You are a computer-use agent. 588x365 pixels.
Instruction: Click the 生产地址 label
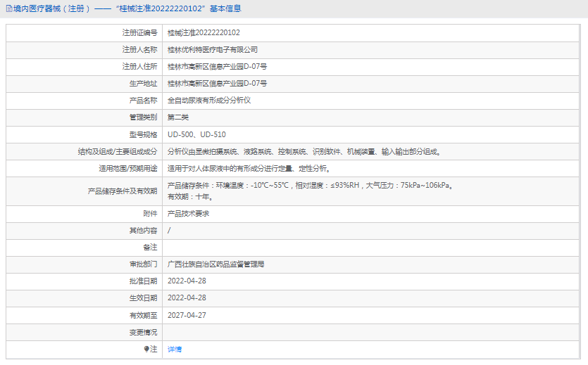[143, 84]
